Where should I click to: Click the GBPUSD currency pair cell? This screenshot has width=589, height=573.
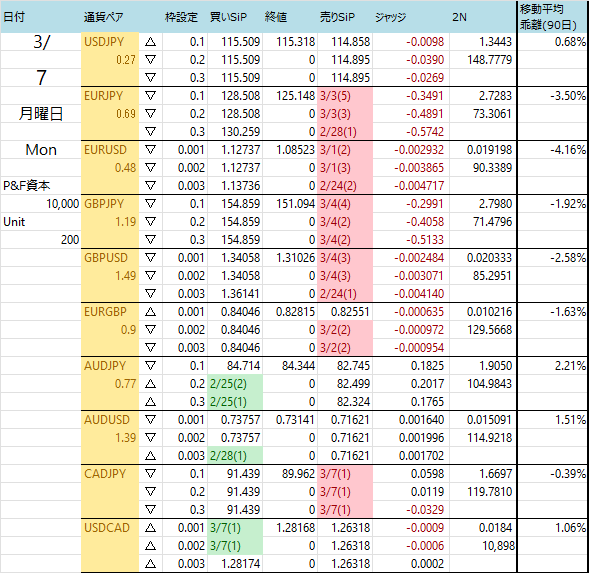110,258
